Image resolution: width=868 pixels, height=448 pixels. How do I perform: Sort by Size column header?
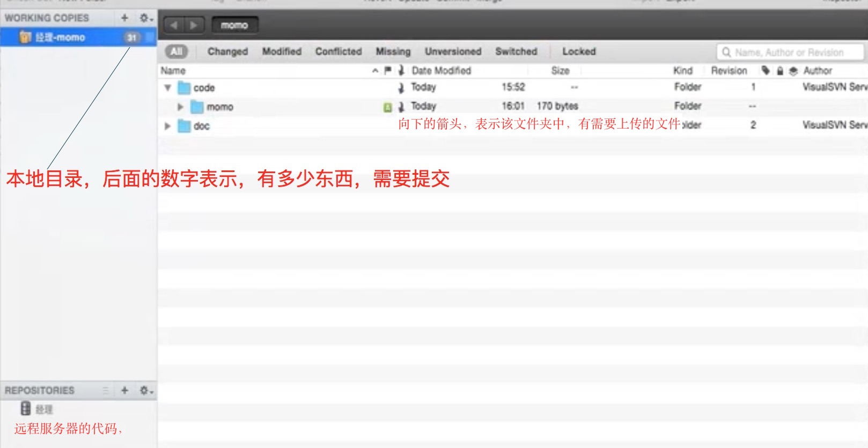[x=560, y=71]
